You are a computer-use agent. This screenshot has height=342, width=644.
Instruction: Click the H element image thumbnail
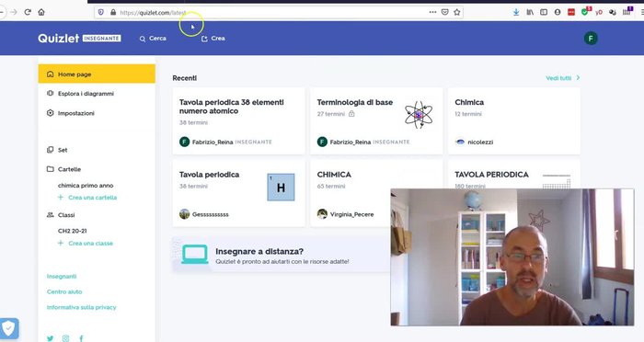coord(281,188)
